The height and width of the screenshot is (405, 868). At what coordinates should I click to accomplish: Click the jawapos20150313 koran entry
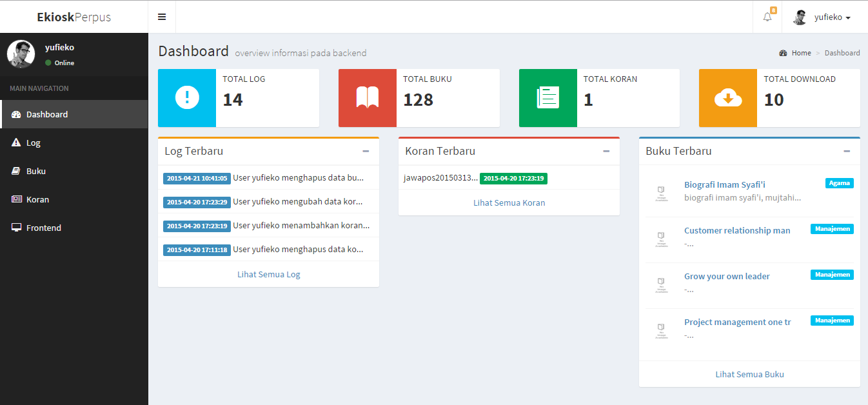point(441,177)
